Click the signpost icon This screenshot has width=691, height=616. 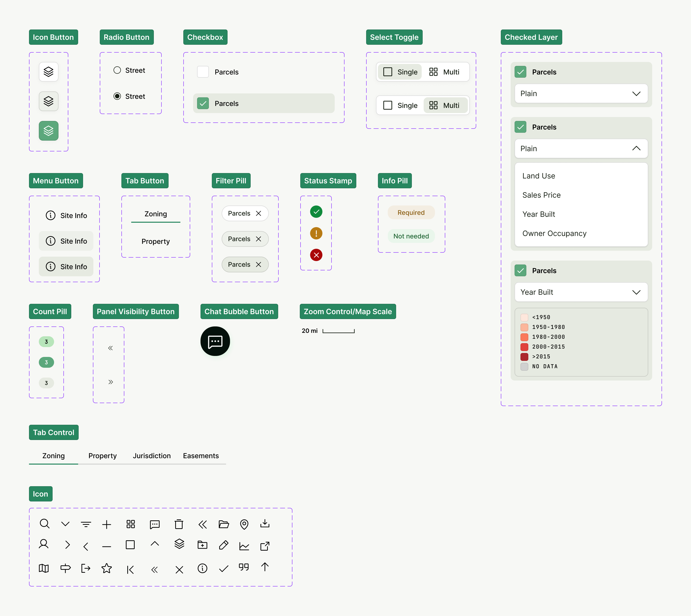coord(65,568)
